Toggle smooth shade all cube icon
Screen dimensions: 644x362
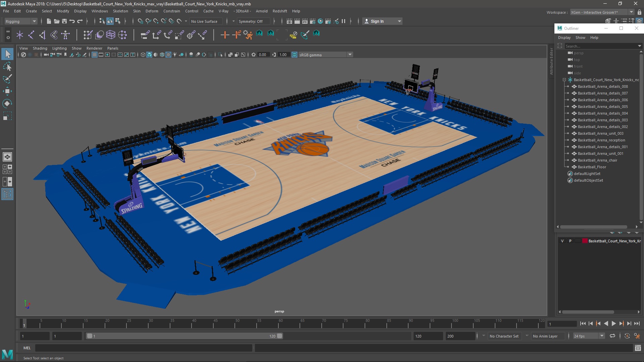tap(149, 55)
